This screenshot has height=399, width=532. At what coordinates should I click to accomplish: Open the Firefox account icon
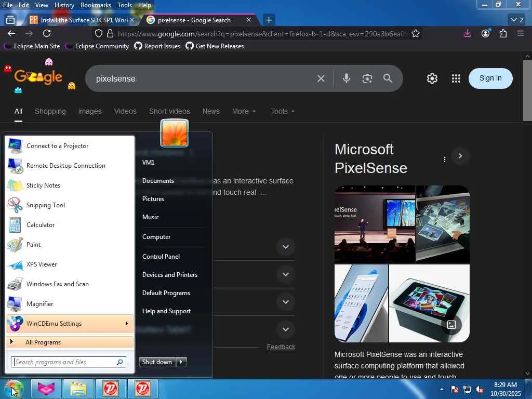[486, 33]
